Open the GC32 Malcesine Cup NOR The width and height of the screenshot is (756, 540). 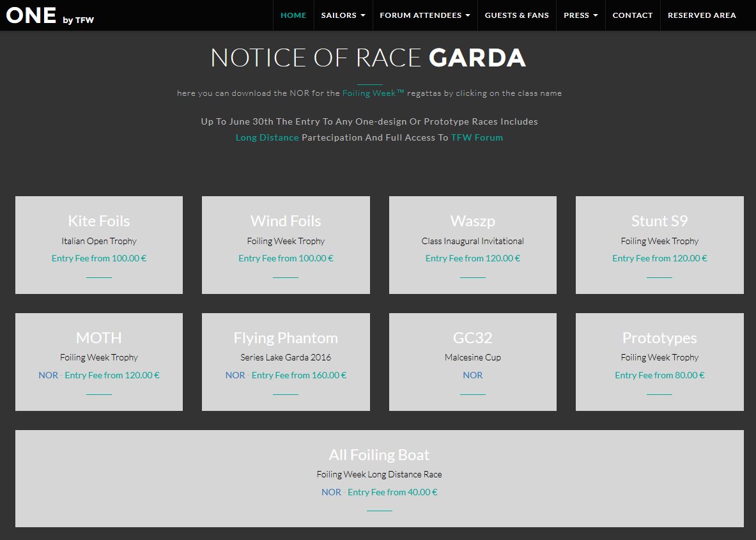[x=472, y=375]
